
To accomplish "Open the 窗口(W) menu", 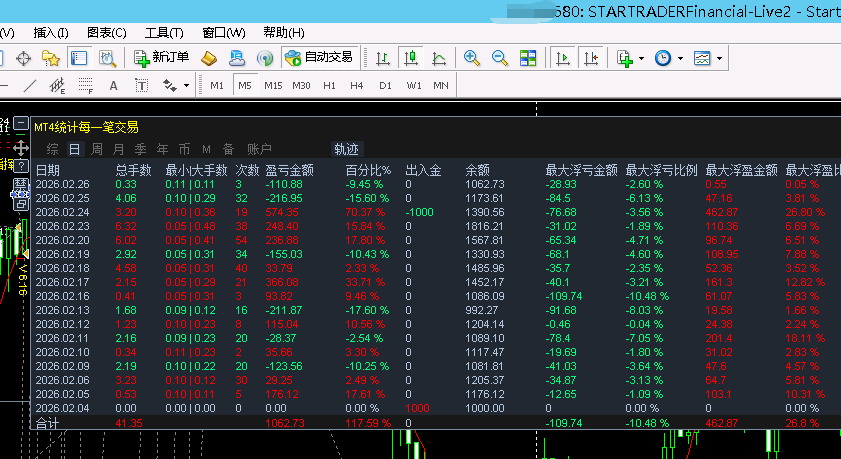I will coord(224,33).
